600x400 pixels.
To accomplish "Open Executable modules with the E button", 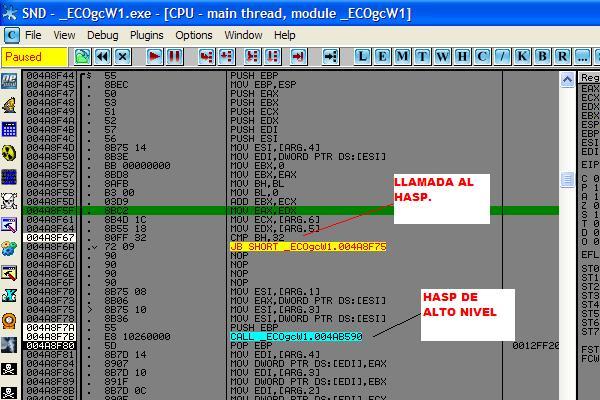I will [382, 57].
